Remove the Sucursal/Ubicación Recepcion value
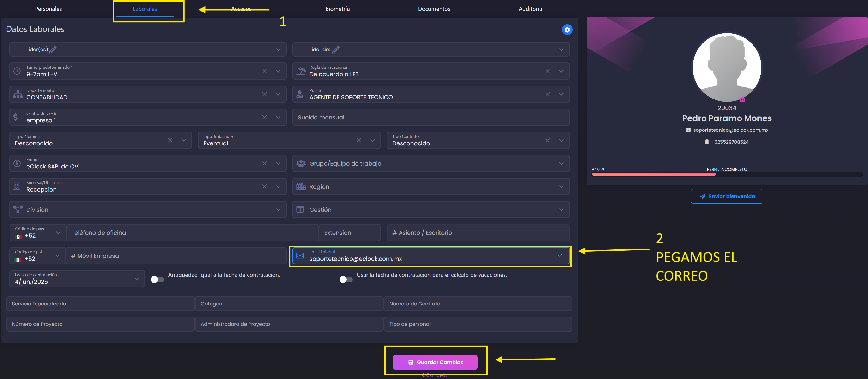Image resolution: width=868 pixels, height=379 pixels. [264, 186]
